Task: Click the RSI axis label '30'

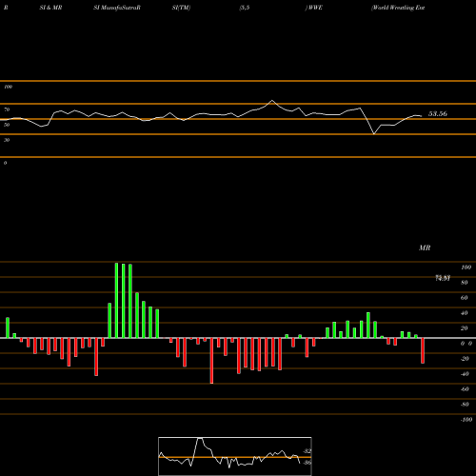Action: [x=7, y=140]
